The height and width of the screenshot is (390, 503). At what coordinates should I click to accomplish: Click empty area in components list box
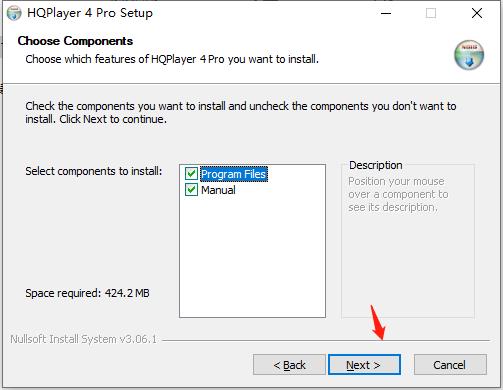252,257
